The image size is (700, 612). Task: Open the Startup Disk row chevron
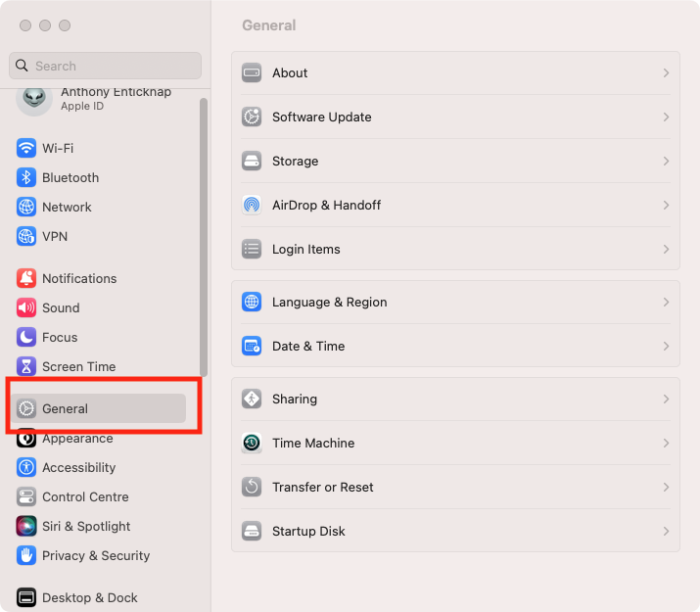coord(666,531)
